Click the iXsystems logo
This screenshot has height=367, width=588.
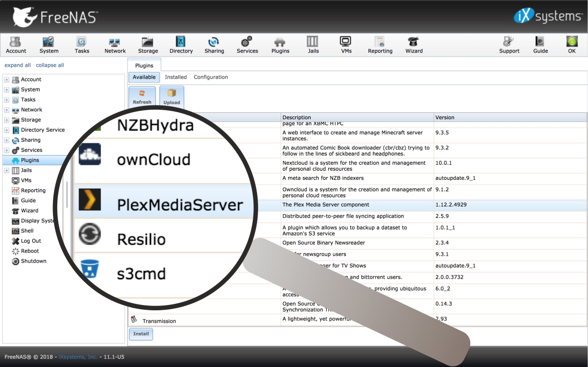click(547, 16)
